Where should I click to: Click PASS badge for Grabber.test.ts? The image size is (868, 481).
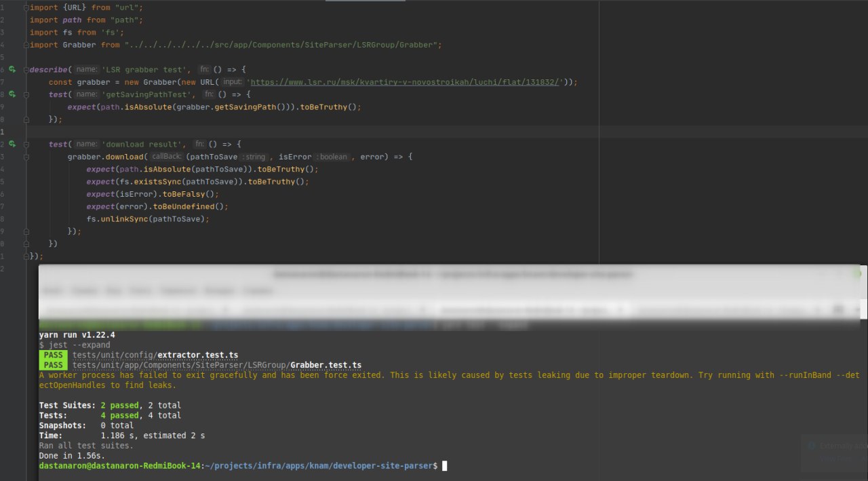[54, 365]
